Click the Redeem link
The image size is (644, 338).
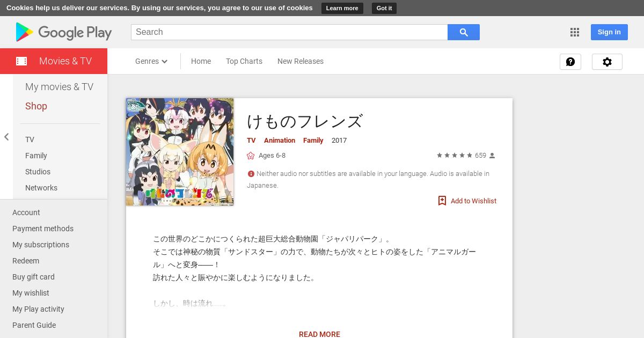26,261
